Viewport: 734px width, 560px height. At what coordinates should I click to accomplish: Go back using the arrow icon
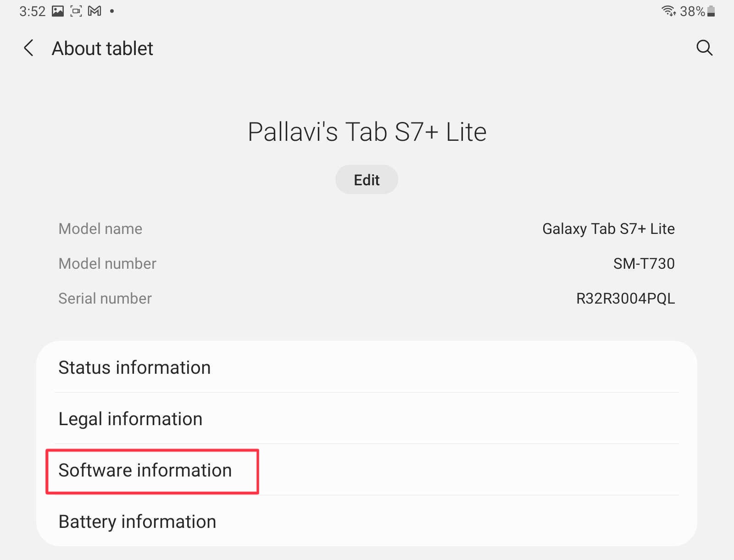coord(28,48)
